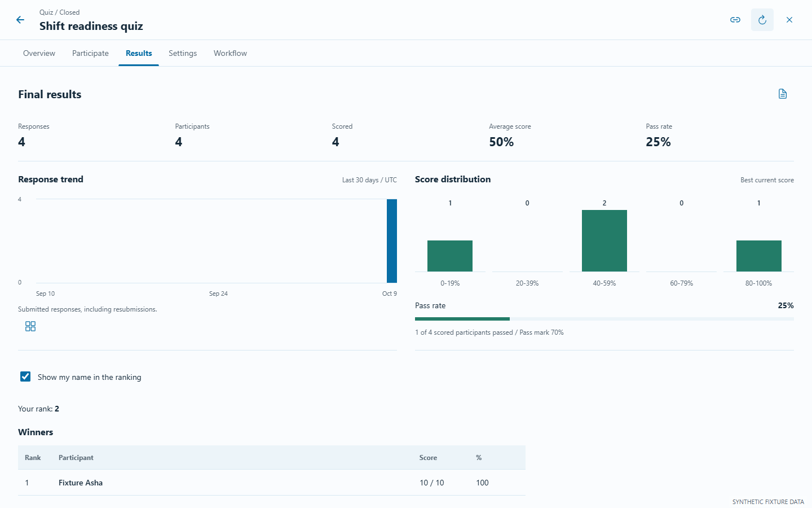Viewport: 812px width, 508px height.
Task: Click the Average score 50% value
Action: (501, 142)
